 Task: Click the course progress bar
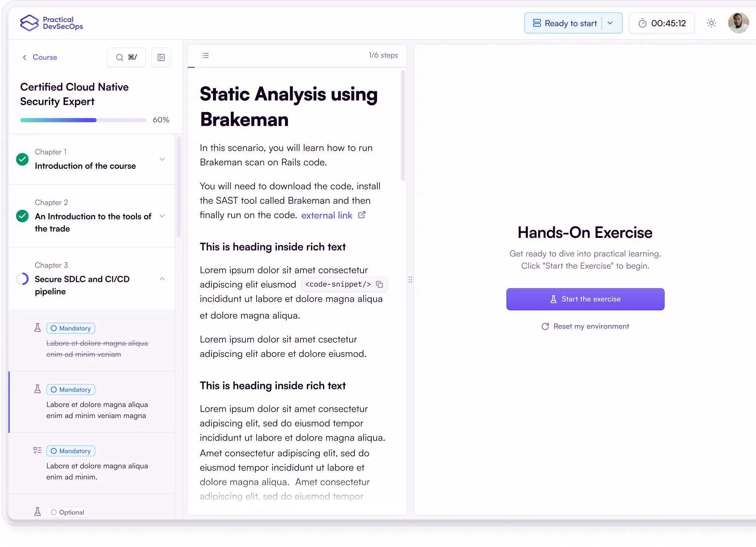click(83, 120)
